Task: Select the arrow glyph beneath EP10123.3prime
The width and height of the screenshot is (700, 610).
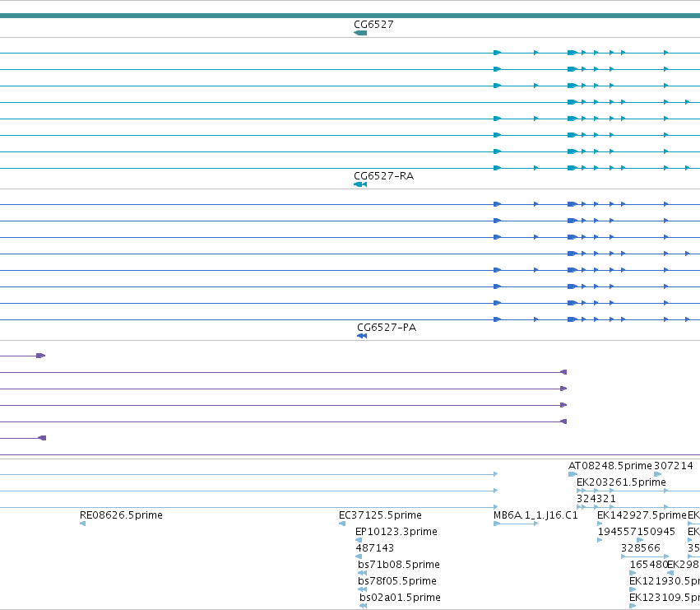Action: 359,540
